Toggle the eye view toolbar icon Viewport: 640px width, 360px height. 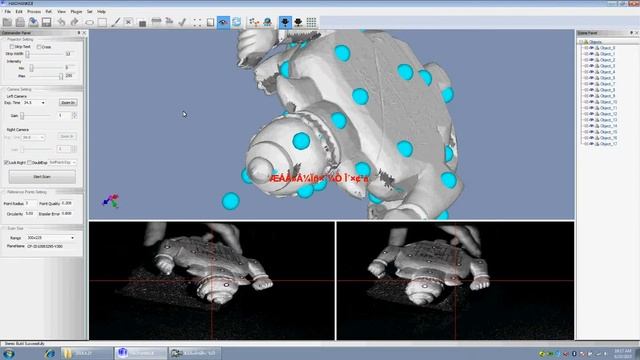tap(223, 22)
